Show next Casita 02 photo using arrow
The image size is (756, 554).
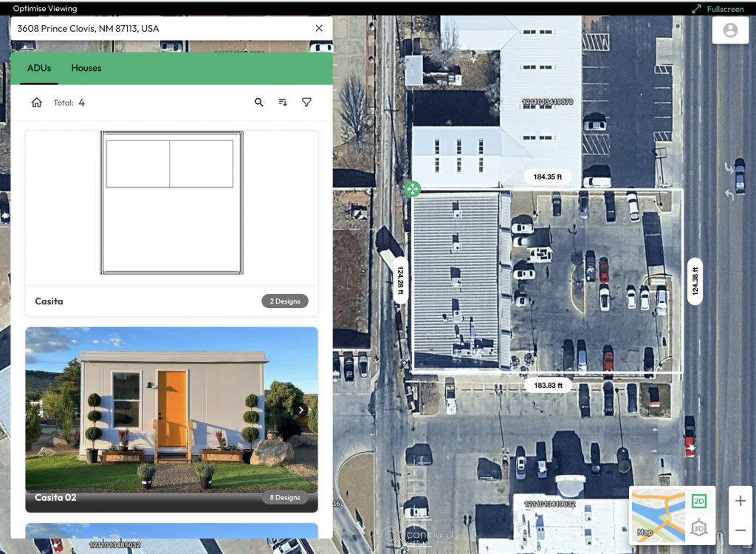(x=301, y=410)
